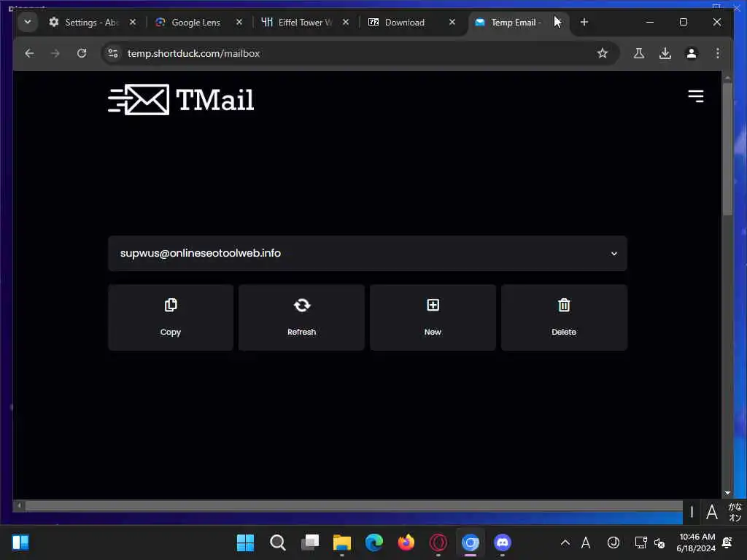This screenshot has height=560, width=747.
Task: Open Chromium from the taskbar
Action: coord(471,542)
